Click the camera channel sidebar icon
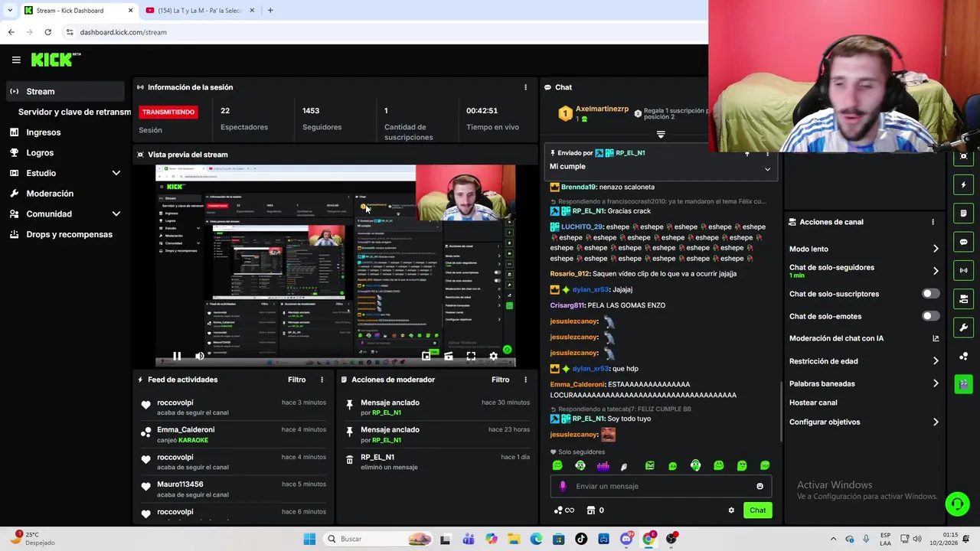Screen dimensions: 980x551 (x=963, y=298)
